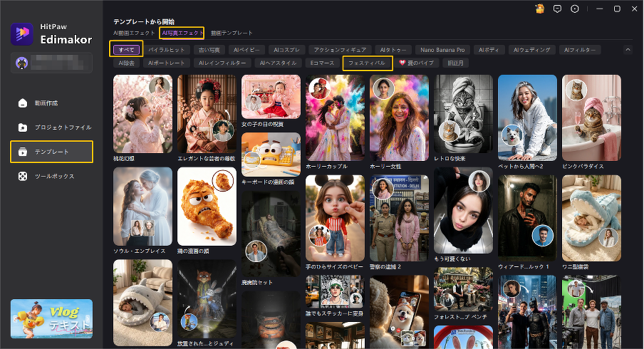The image size is (644, 349).
Task: Filter by フェスティバル category
Action: [x=368, y=63]
